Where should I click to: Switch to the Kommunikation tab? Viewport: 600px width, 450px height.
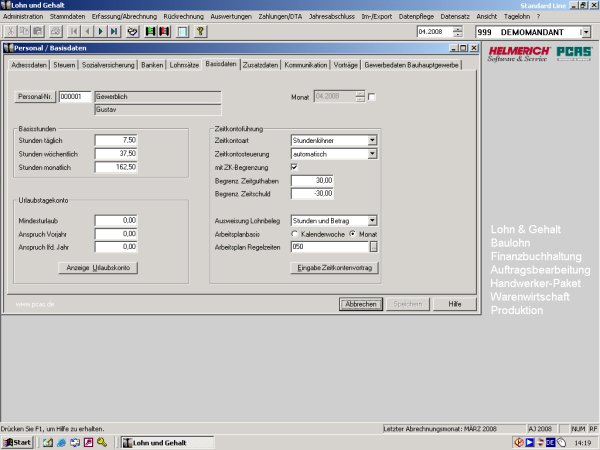[306, 65]
